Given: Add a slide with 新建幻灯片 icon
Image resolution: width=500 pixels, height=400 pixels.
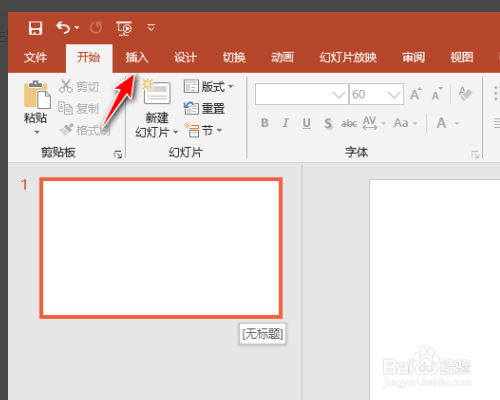Looking at the screenshot, I should (x=157, y=92).
